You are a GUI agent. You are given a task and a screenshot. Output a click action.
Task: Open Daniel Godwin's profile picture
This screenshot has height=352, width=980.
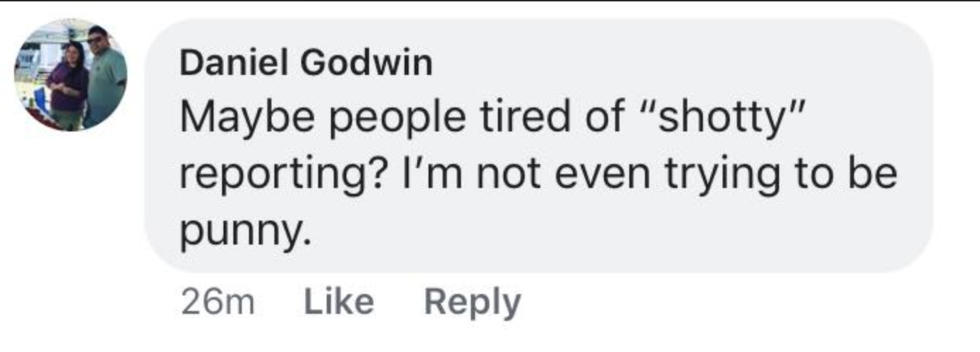point(71,75)
